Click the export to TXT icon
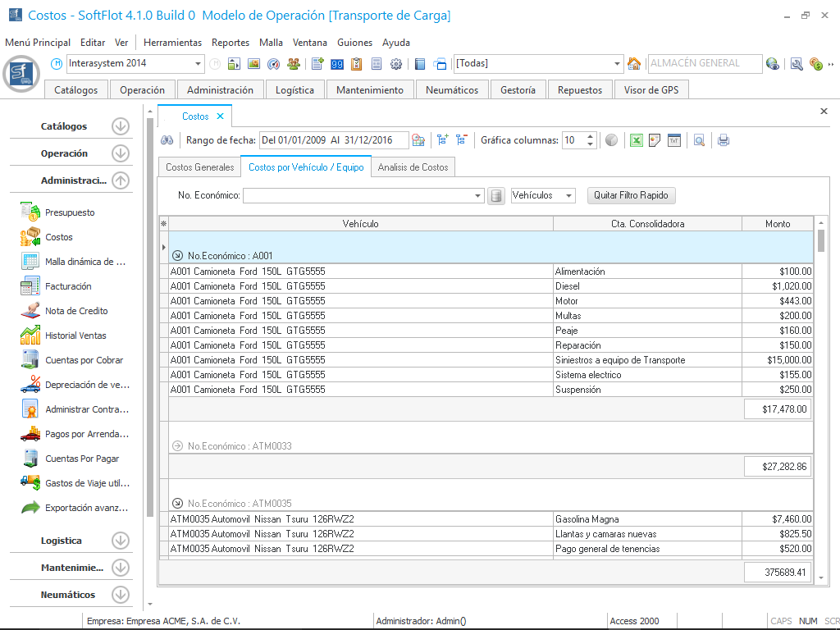 [x=673, y=140]
